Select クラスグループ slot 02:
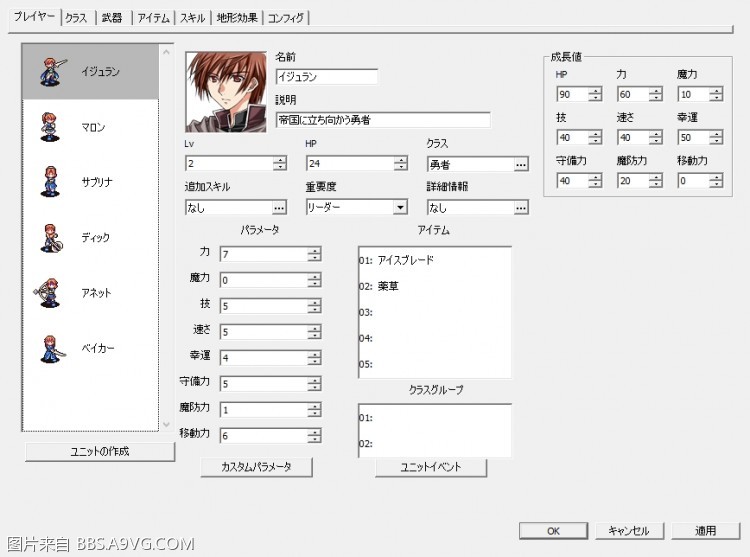750x557 pixels. tap(434, 443)
